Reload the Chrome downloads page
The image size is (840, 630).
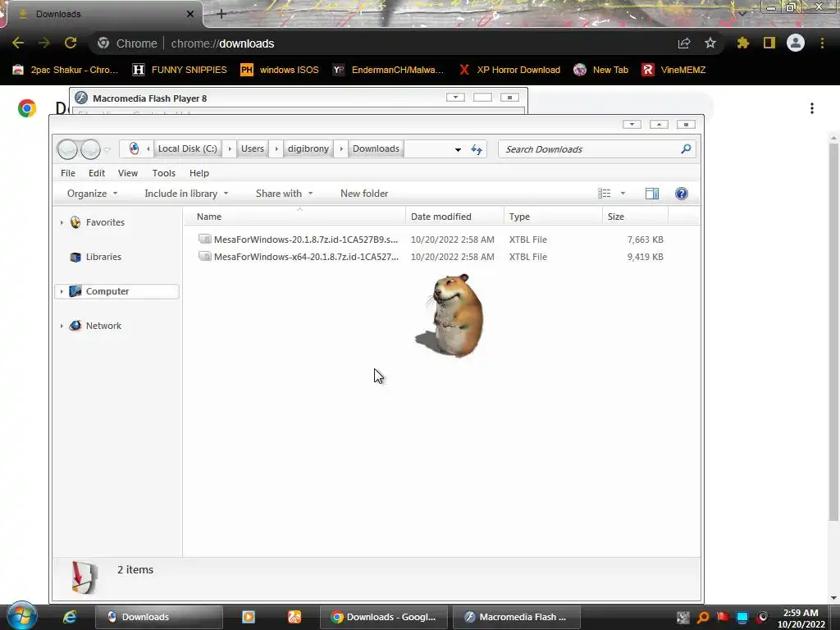[71, 43]
